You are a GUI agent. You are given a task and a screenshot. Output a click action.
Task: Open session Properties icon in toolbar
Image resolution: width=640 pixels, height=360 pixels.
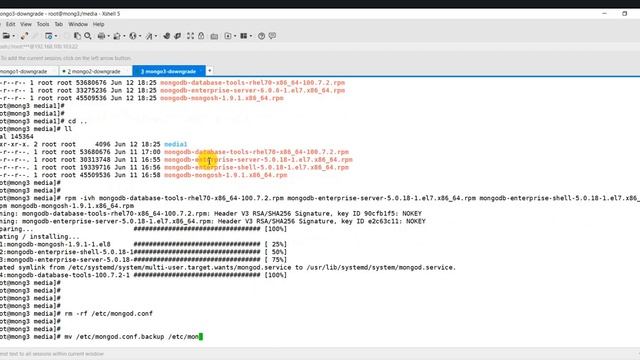[49, 36]
